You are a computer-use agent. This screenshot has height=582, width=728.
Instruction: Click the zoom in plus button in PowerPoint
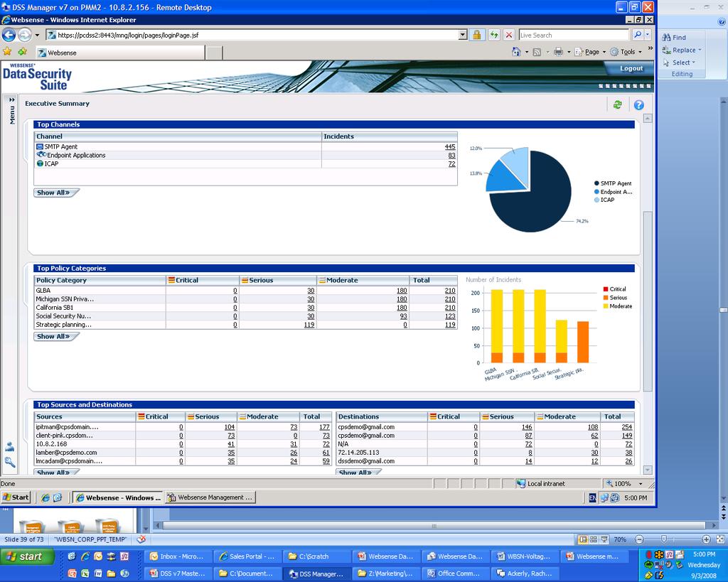tap(706, 539)
